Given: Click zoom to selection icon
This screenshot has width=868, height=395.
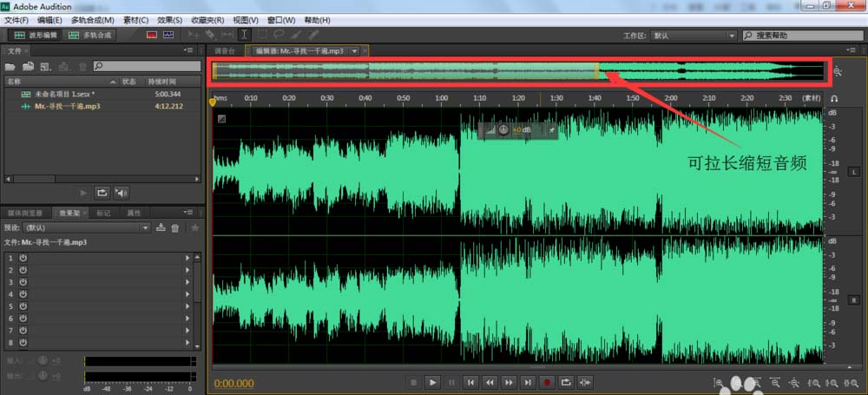Looking at the screenshot, I should pos(851,382).
